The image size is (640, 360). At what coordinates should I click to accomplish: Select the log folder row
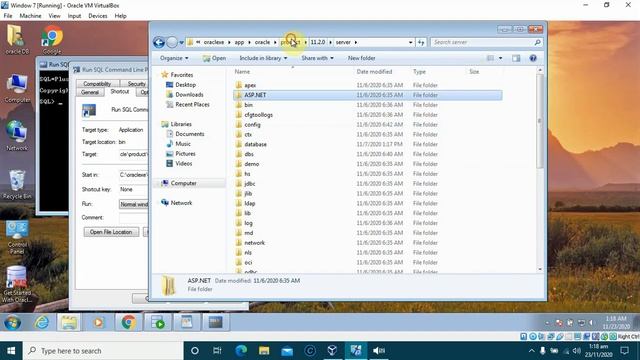pos(367,223)
